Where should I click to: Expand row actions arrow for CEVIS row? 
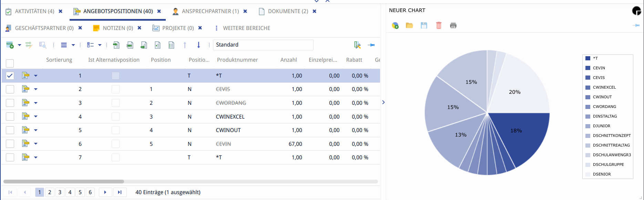click(x=36, y=89)
